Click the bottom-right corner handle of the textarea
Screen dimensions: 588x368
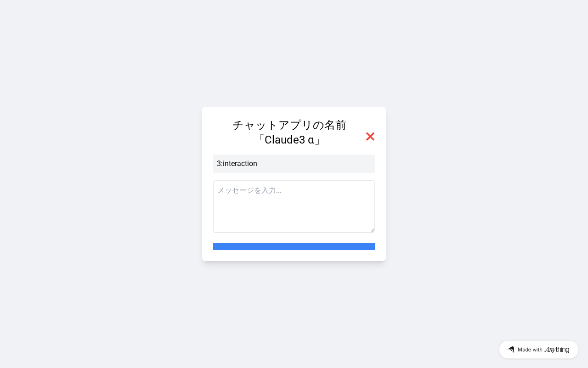click(372, 230)
